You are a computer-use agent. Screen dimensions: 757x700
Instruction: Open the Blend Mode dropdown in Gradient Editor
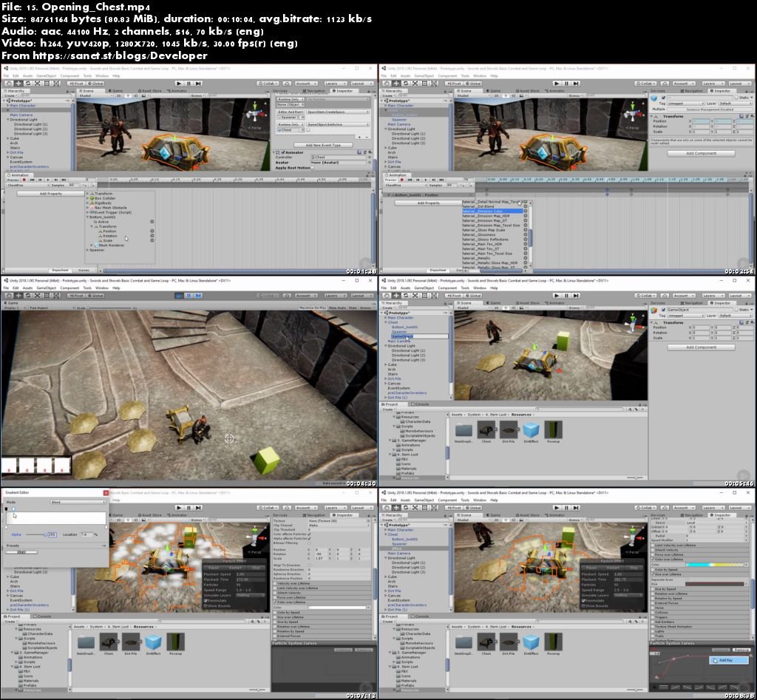coord(78,502)
